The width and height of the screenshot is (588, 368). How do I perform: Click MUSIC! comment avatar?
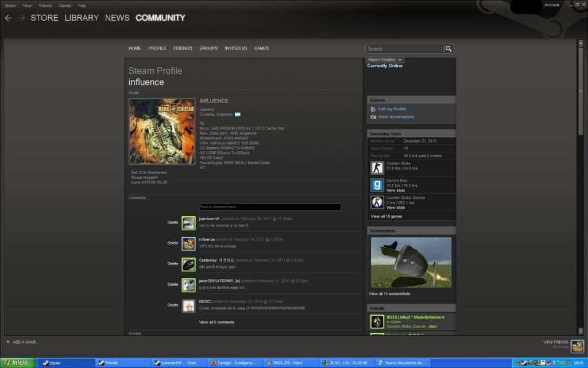pyautogui.click(x=188, y=306)
